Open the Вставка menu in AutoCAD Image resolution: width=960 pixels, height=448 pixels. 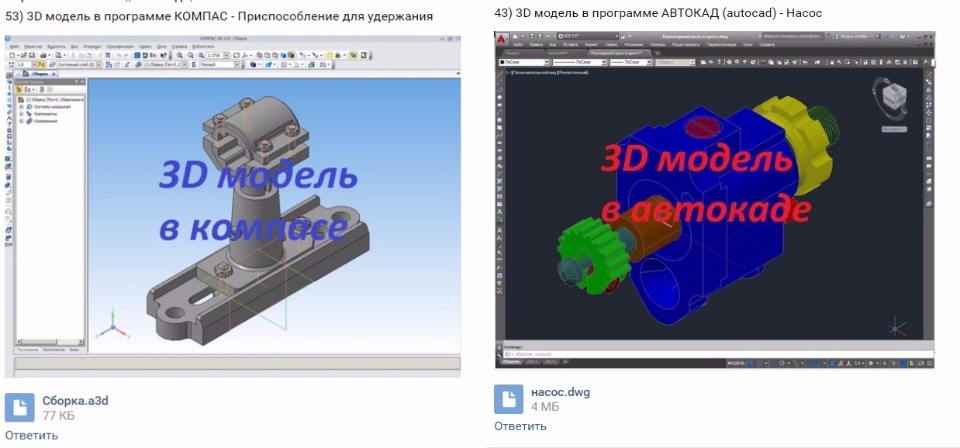coord(571,45)
